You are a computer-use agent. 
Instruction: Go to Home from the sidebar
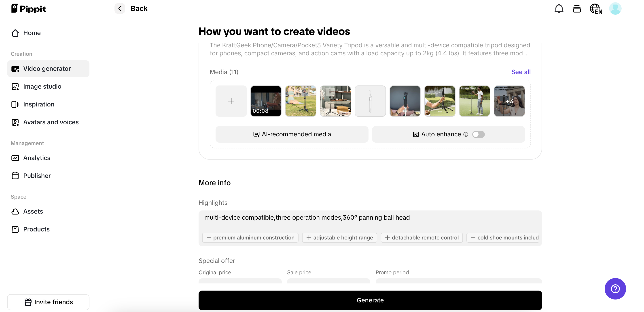pos(32,33)
